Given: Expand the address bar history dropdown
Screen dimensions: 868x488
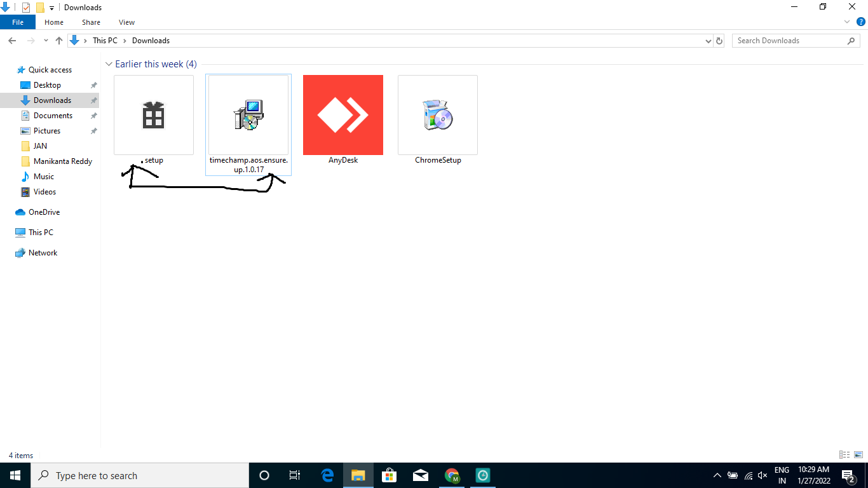Looking at the screenshot, I should [x=709, y=41].
